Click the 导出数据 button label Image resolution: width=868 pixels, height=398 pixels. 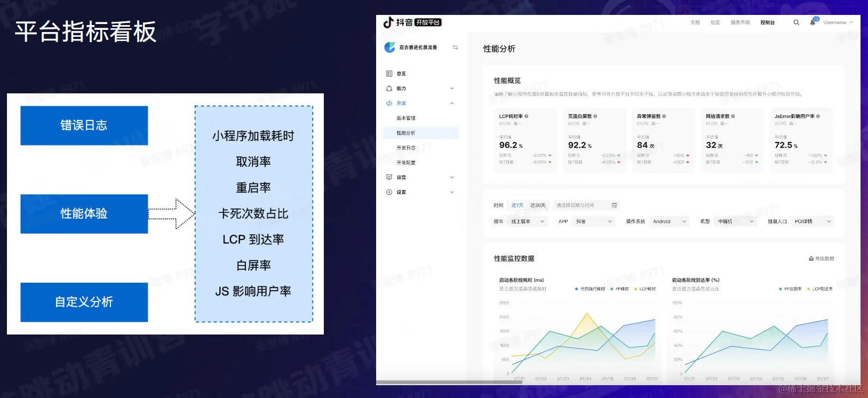point(825,259)
